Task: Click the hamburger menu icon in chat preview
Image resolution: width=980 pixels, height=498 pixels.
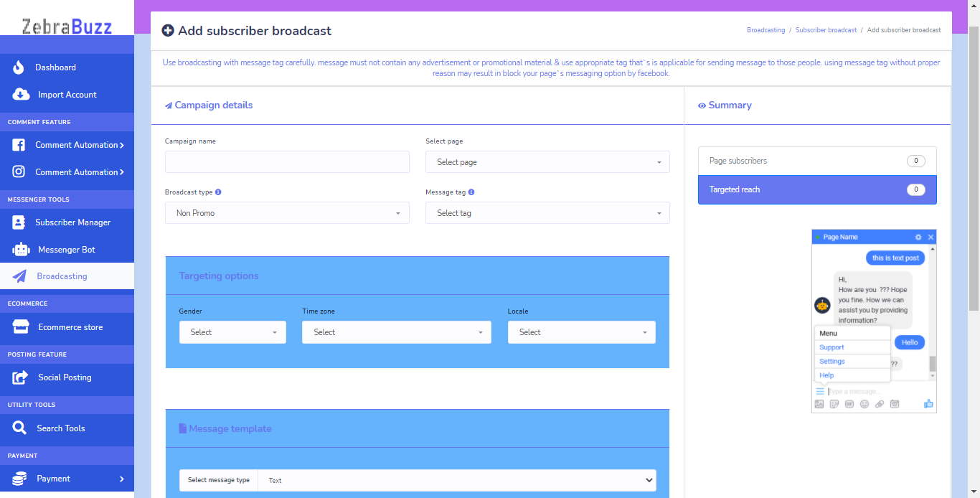Action: (820, 391)
